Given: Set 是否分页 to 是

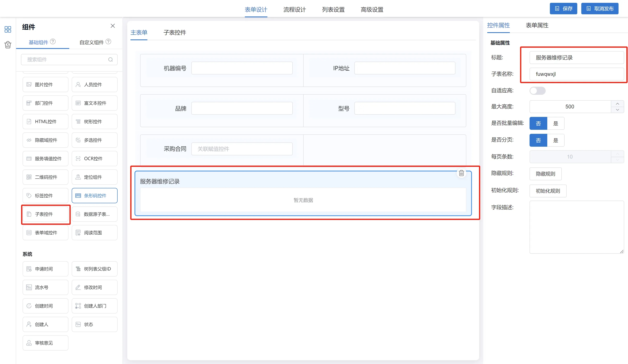Looking at the screenshot, I should click(x=556, y=140).
